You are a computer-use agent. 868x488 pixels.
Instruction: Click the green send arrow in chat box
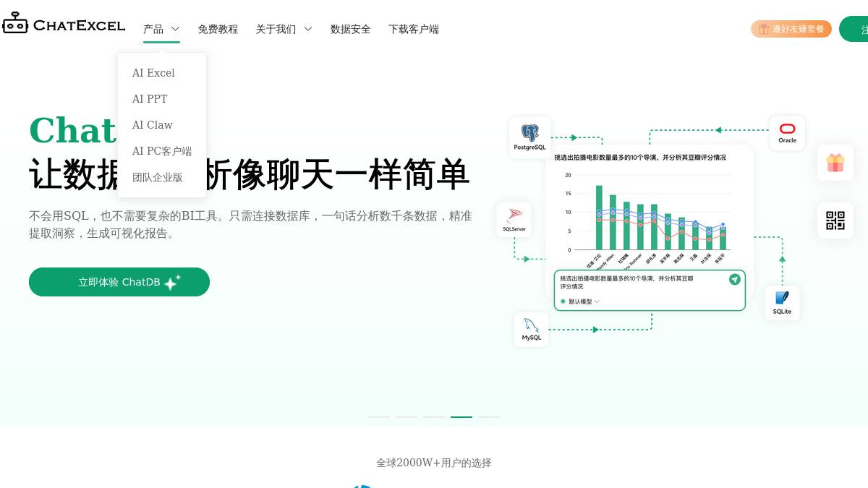coord(735,279)
